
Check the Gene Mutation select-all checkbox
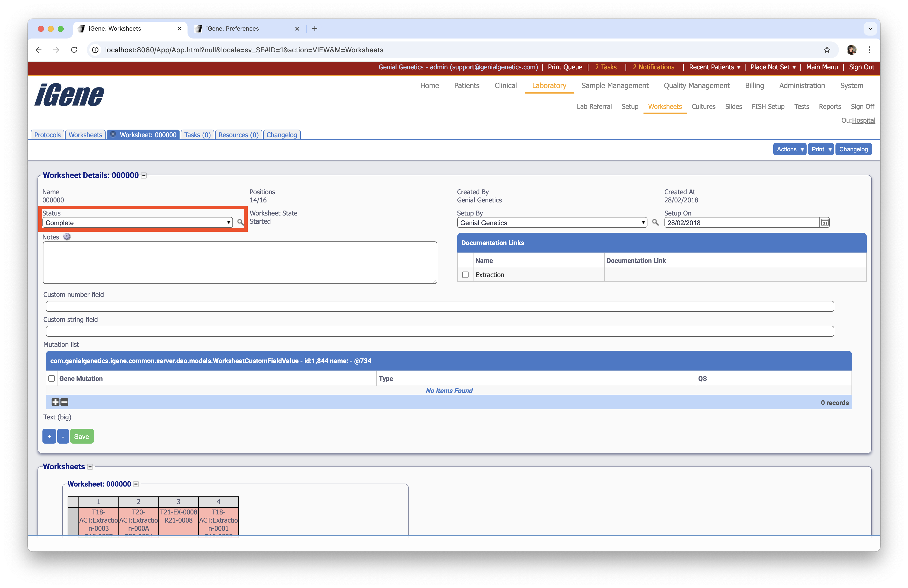click(x=52, y=378)
